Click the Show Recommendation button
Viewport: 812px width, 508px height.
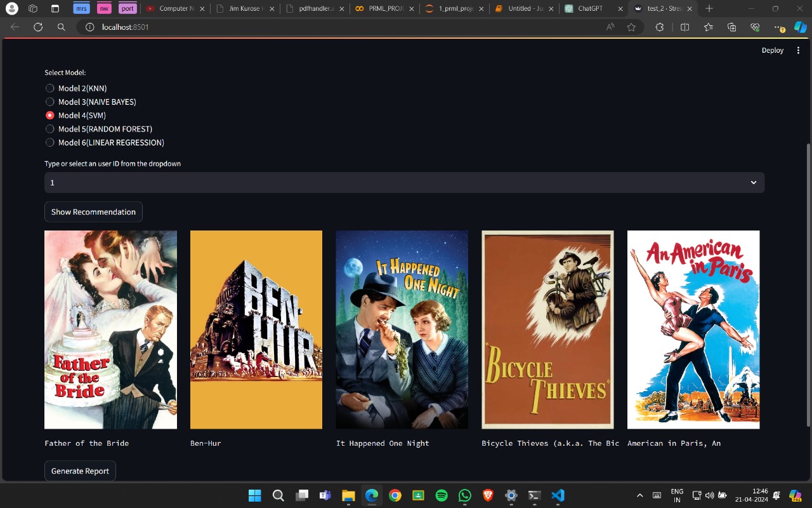pos(93,212)
